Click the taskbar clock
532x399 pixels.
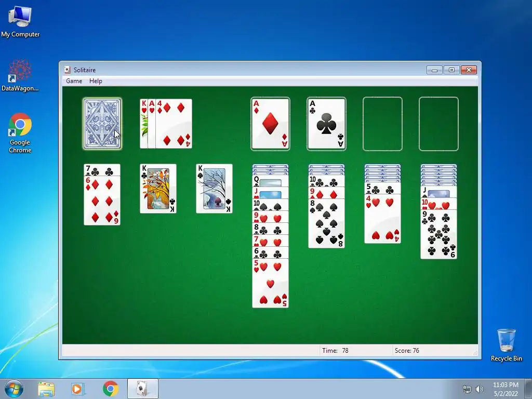(506, 389)
